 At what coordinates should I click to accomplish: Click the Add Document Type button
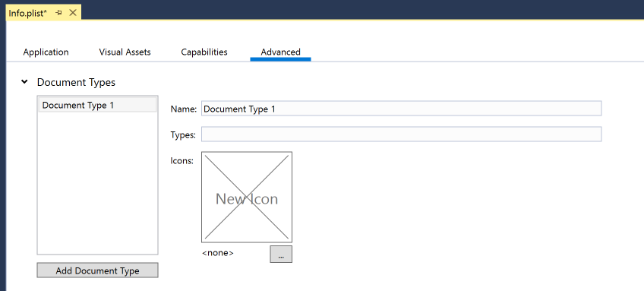97,270
